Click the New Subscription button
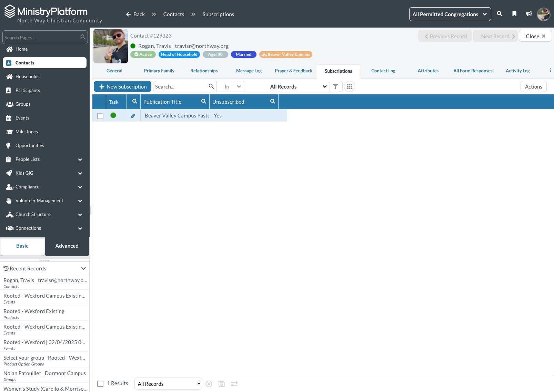 [x=122, y=86]
